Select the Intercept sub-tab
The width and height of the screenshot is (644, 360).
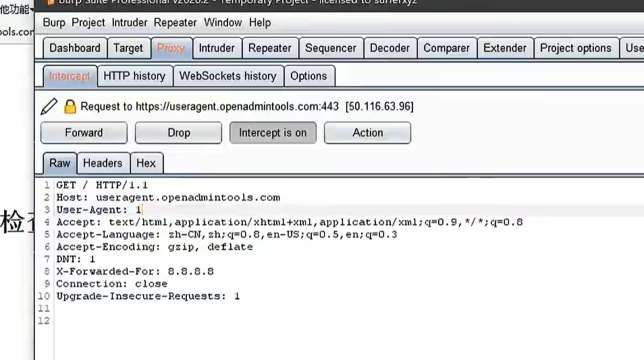pos(70,76)
